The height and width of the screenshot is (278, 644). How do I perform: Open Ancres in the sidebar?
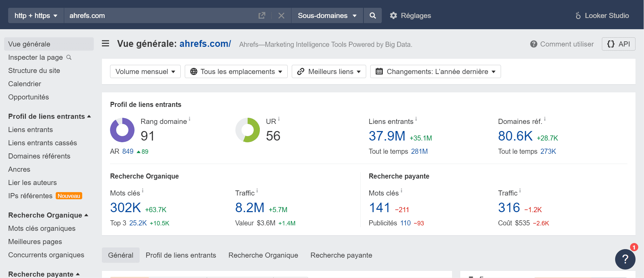(x=19, y=169)
